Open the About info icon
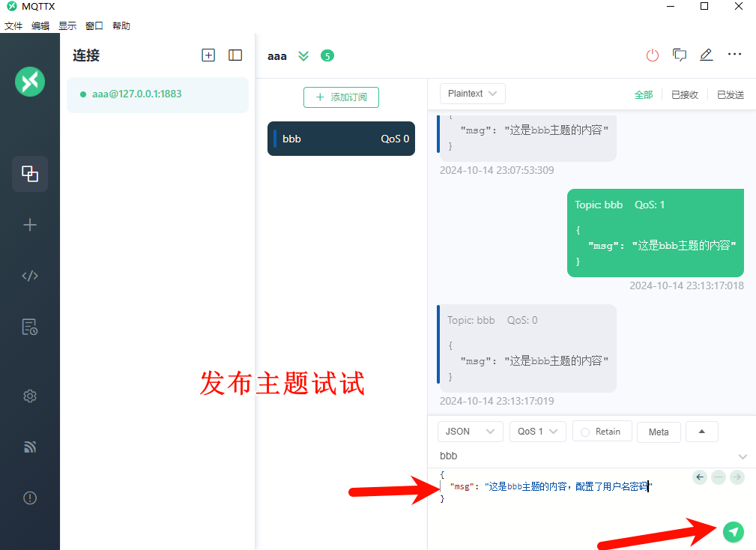The height and width of the screenshot is (550, 756). [30, 498]
